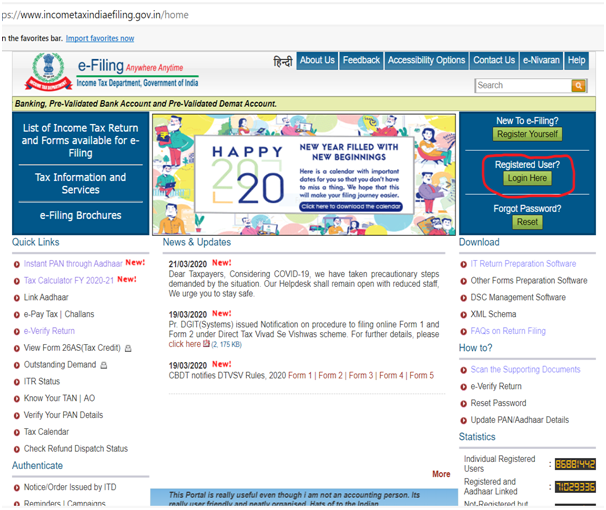
Task: Click the lock icon beside View Form 26AS
Action: [128, 348]
